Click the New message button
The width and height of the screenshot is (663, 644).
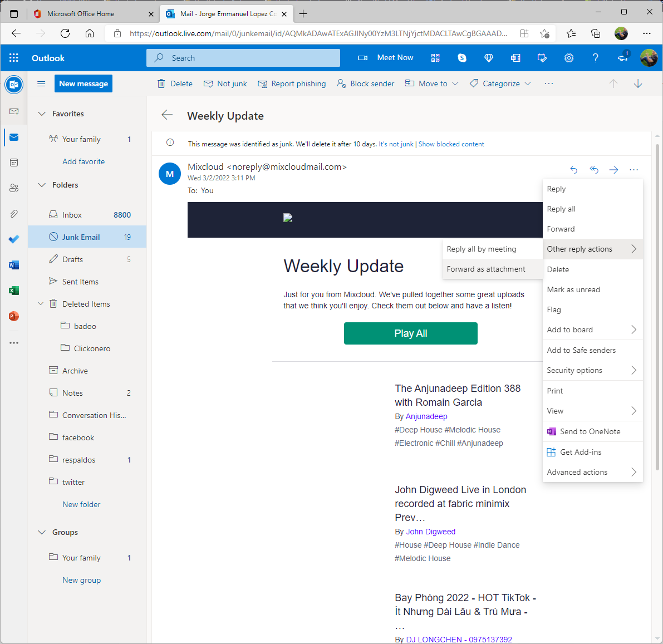click(x=84, y=83)
